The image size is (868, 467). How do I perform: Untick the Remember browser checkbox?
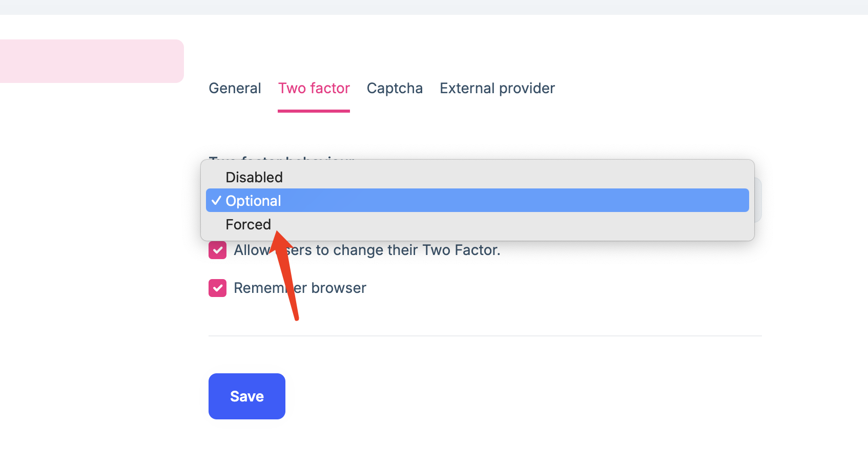coord(218,288)
